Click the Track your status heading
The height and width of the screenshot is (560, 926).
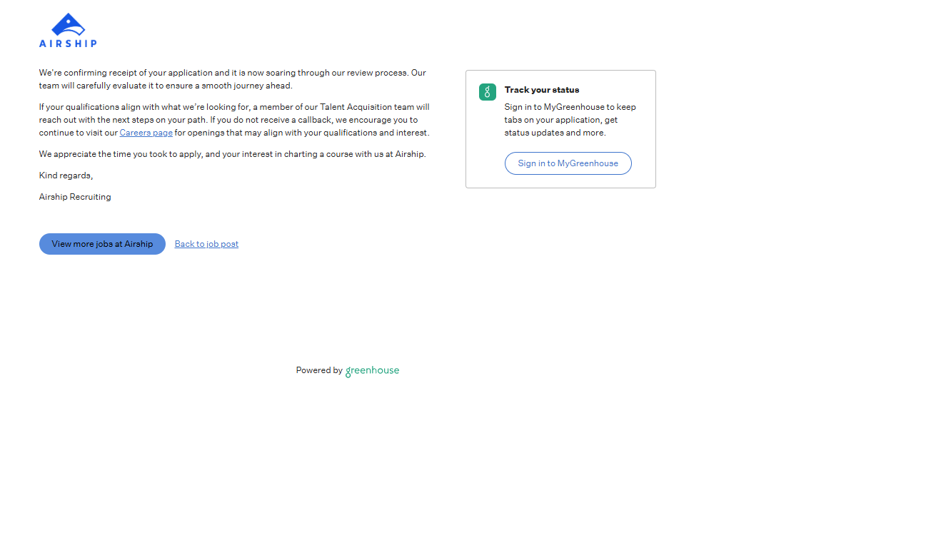(x=541, y=90)
